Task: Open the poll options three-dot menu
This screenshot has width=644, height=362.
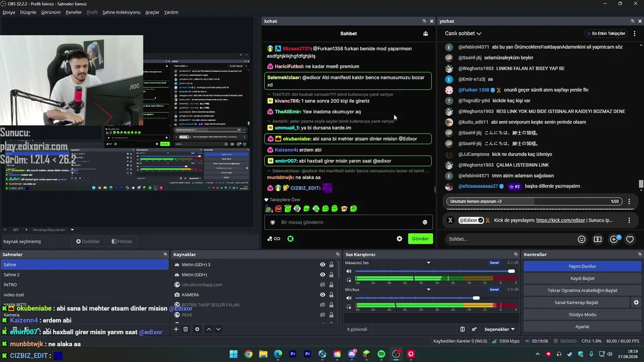Action: click(x=629, y=202)
